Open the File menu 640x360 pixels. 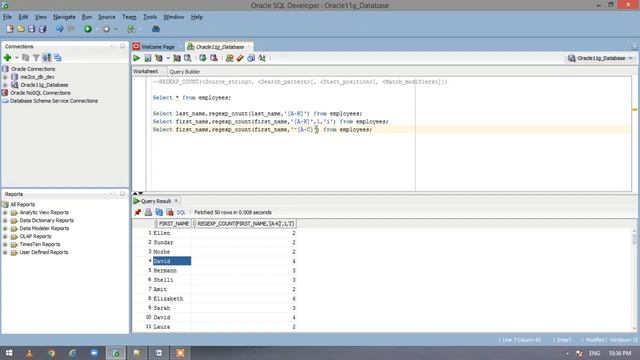(x=7, y=17)
